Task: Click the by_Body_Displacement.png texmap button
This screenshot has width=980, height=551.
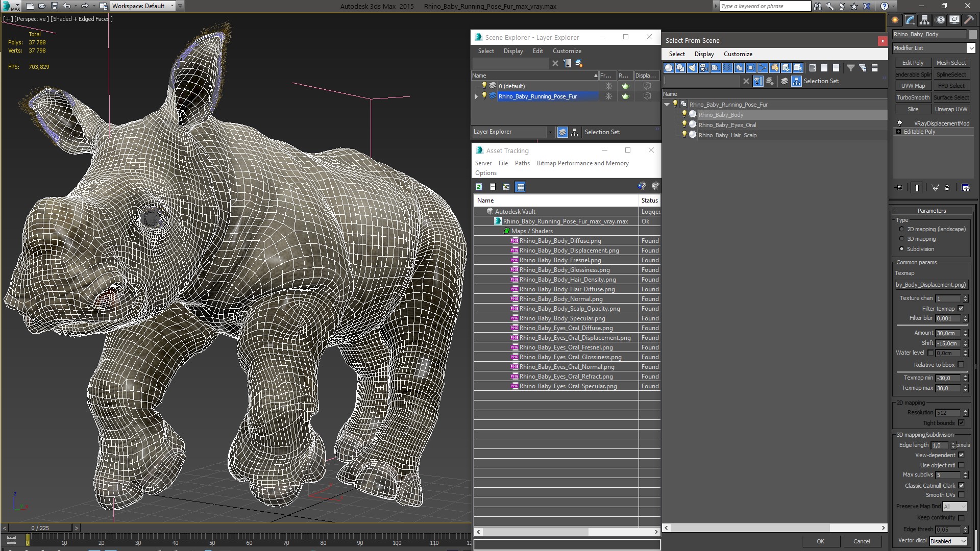Action: coord(931,285)
